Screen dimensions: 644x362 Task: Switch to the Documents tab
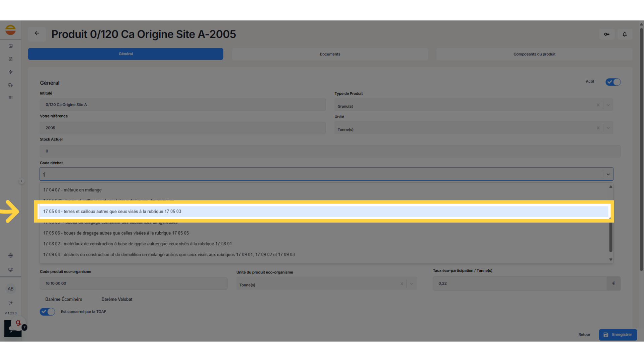tap(330, 54)
